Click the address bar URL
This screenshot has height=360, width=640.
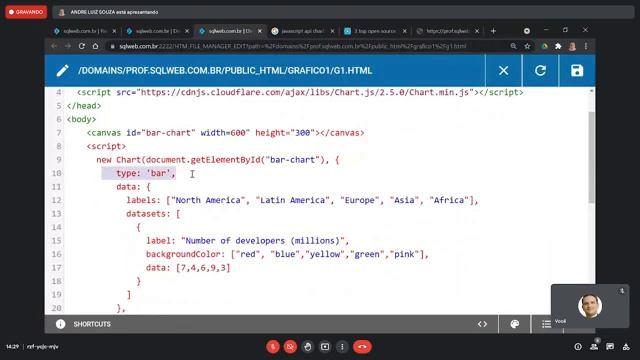[292, 46]
